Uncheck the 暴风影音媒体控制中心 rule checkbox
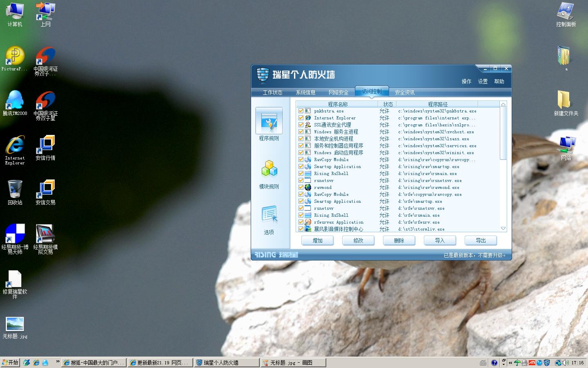 301,229
